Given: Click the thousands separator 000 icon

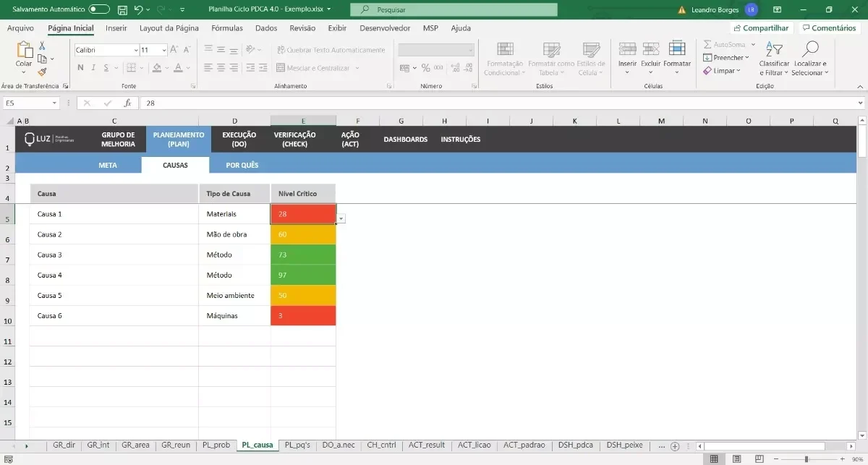Looking at the screenshot, I should point(438,68).
